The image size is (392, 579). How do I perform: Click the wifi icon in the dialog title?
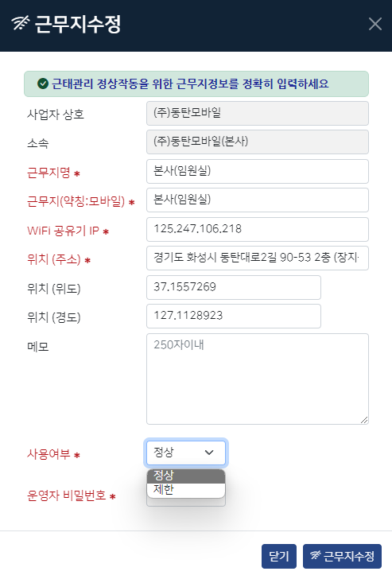point(21,23)
